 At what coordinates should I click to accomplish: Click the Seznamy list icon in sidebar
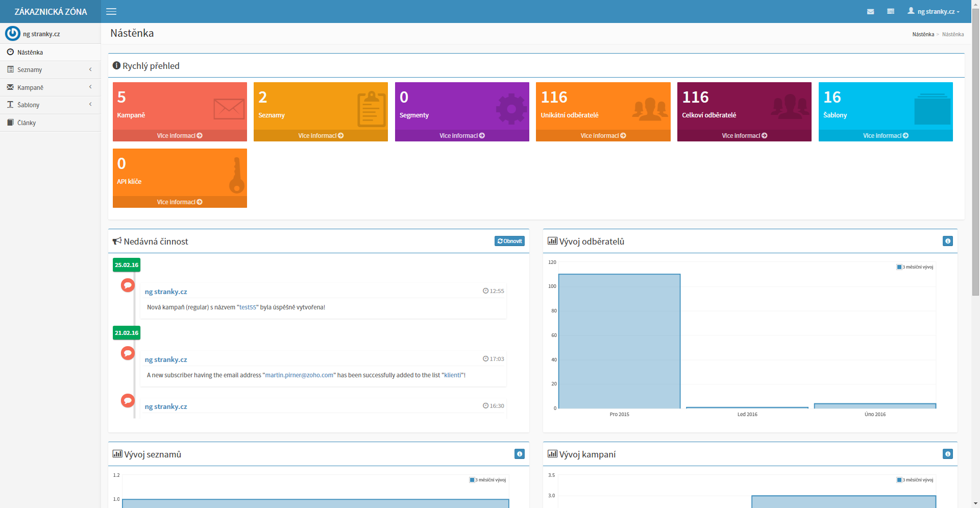pyautogui.click(x=10, y=69)
